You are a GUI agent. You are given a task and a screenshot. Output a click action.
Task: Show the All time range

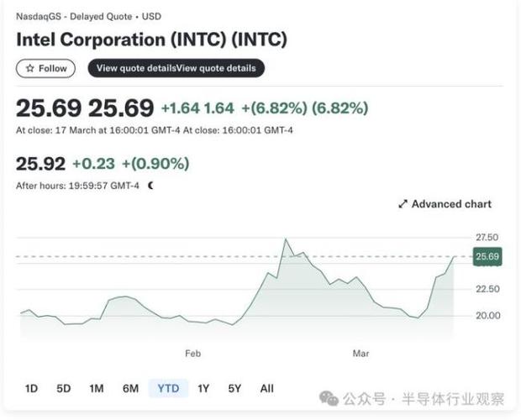[x=266, y=388]
